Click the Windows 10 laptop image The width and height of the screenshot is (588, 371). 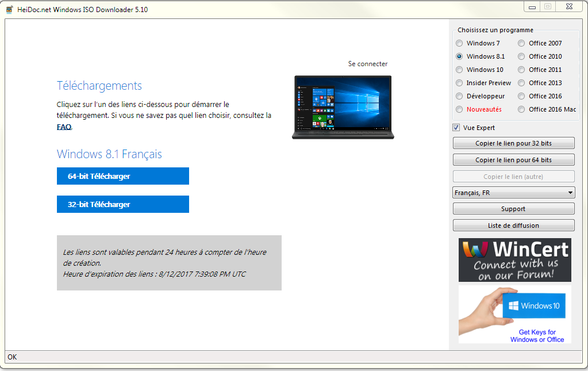[x=343, y=107]
